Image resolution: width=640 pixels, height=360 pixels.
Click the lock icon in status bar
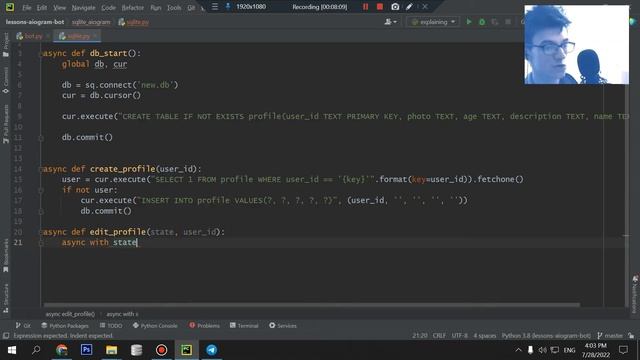point(631,336)
